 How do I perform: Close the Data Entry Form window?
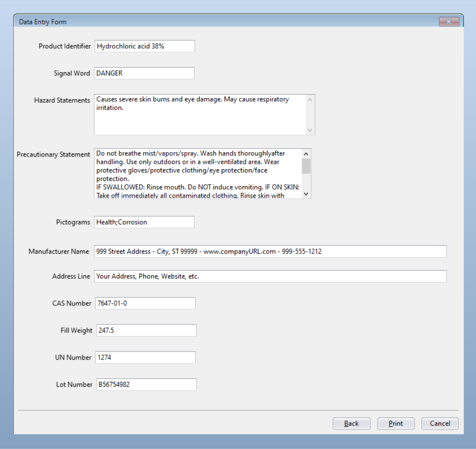click(448, 22)
